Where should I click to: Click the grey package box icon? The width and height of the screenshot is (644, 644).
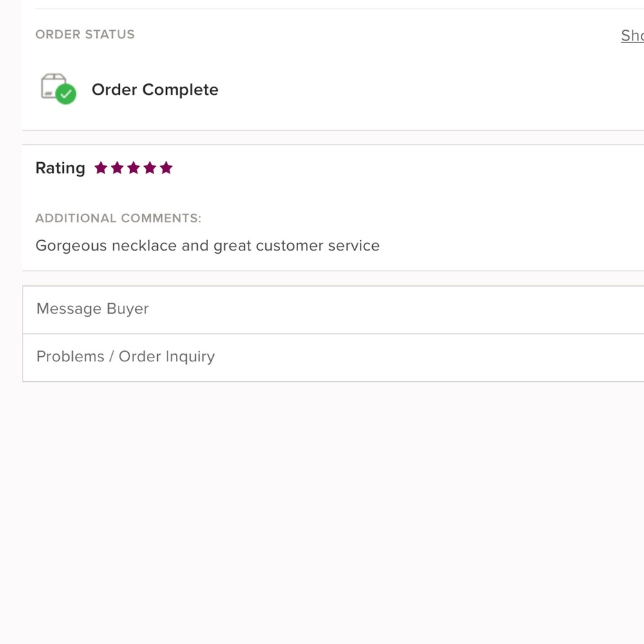[52, 84]
